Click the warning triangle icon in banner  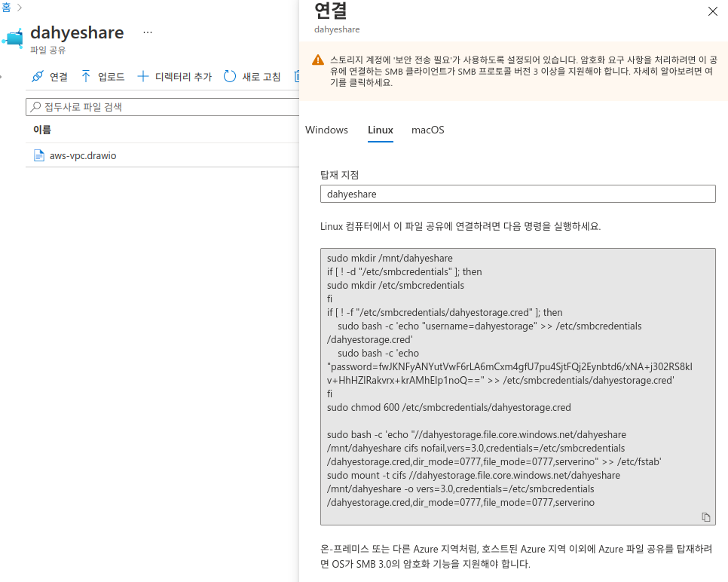318,60
